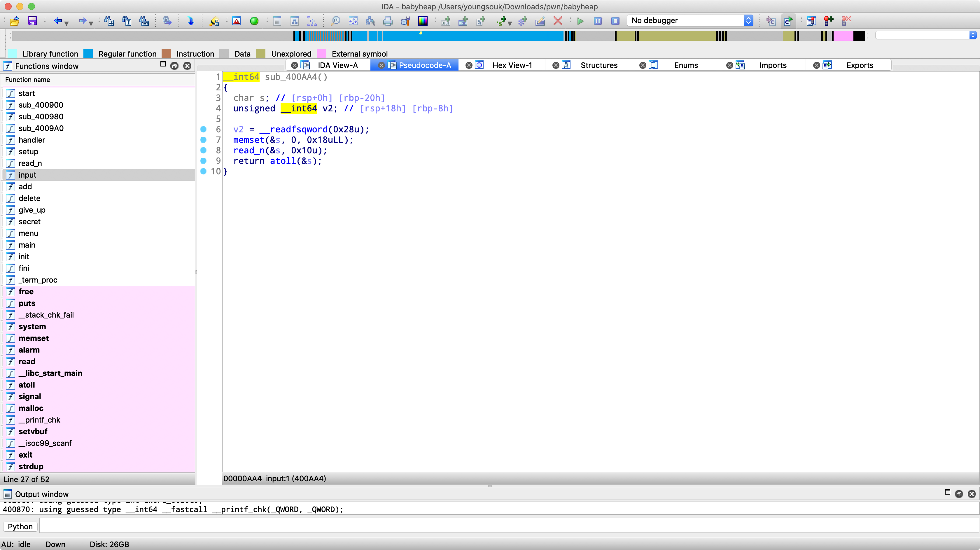Switch to the IDA View-A tab

(x=337, y=65)
